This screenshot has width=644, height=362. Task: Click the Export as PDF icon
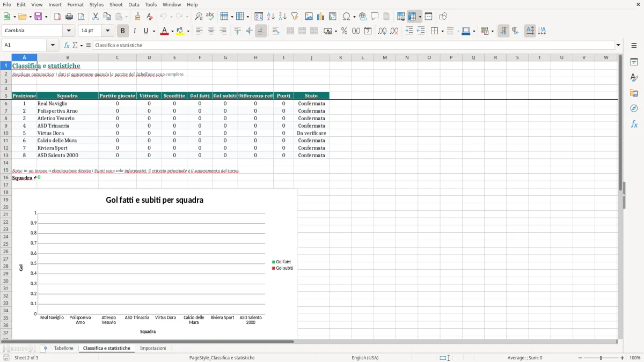click(x=57, y=17)
